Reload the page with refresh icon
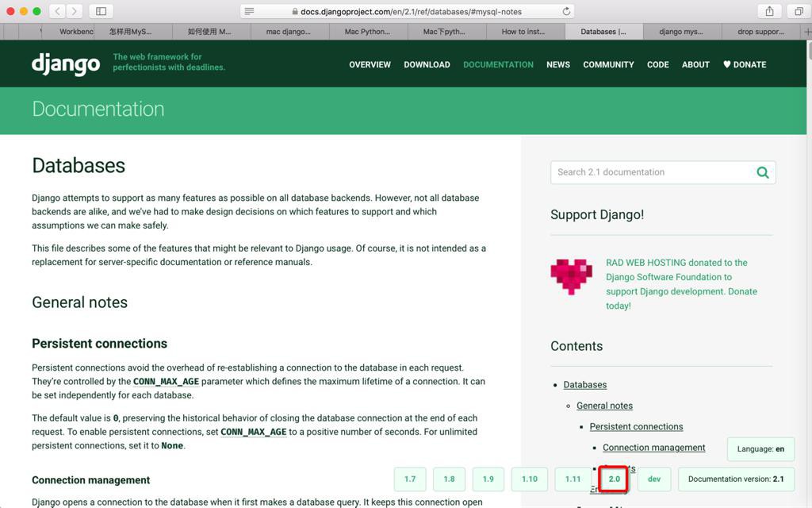This screenshot has width=812, height=508. point(566,11)
